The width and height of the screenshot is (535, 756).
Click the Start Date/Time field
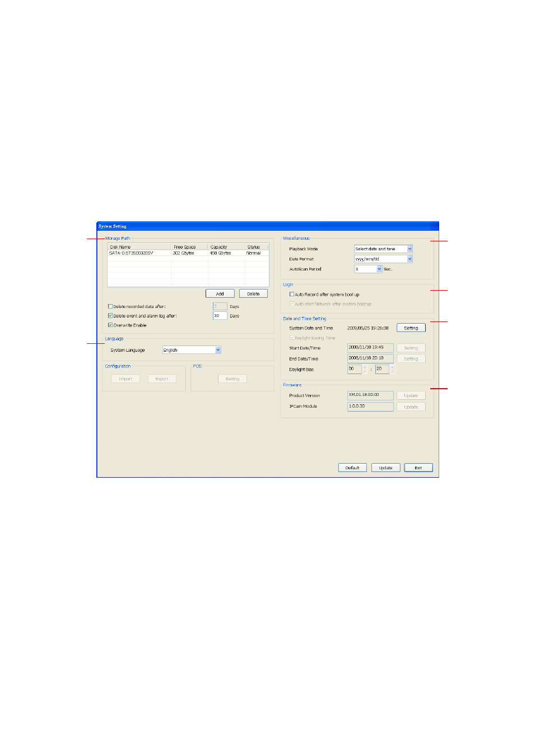tap(370, 348)
